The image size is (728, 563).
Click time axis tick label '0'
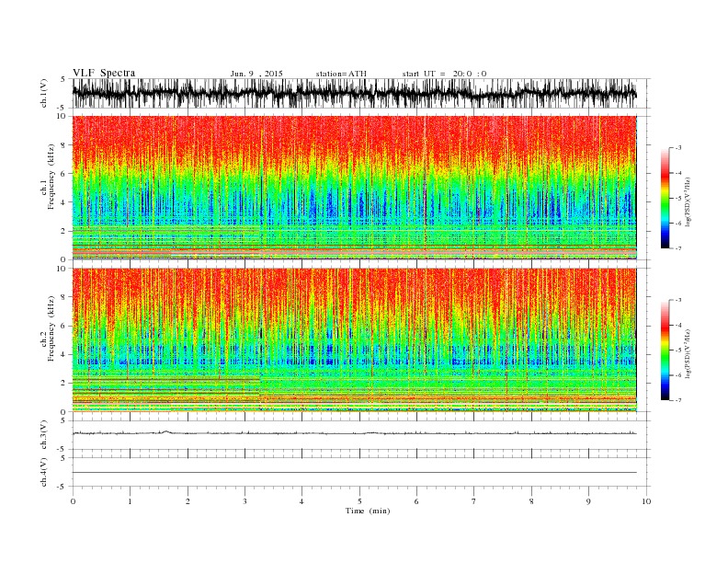[73, 501]
